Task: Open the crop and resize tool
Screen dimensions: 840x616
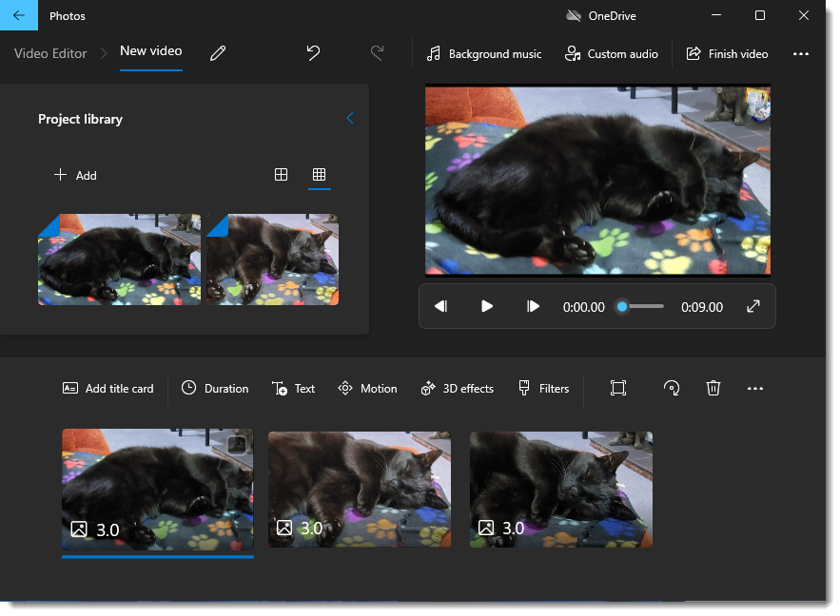Action: click(618, 388)
